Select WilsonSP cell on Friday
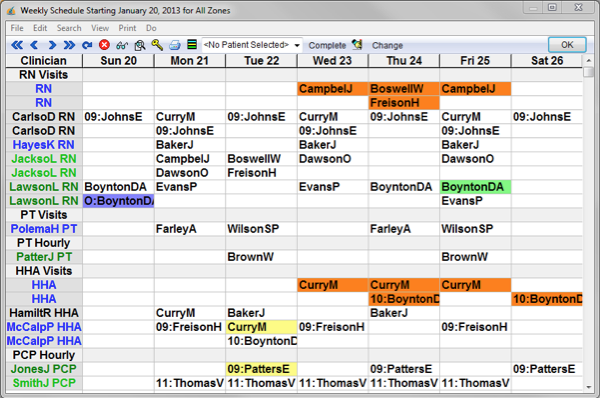The width and height of the screenshot is (600, 398). [475, 229]
